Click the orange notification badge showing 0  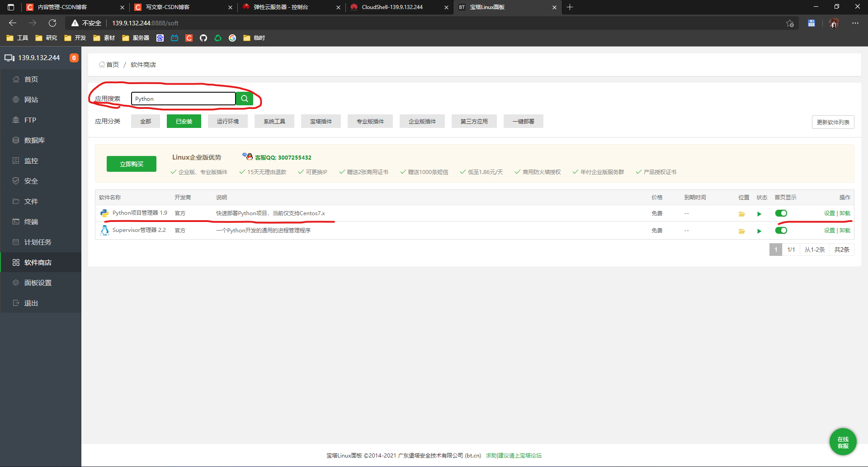pyautogui.click(x=74, y=58)
